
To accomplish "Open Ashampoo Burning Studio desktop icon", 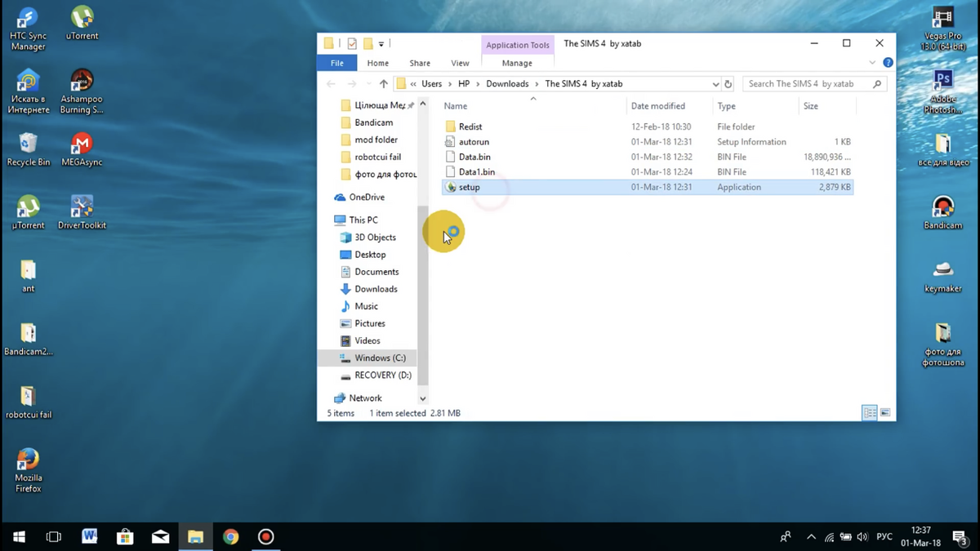I will (x=82, y=91).
